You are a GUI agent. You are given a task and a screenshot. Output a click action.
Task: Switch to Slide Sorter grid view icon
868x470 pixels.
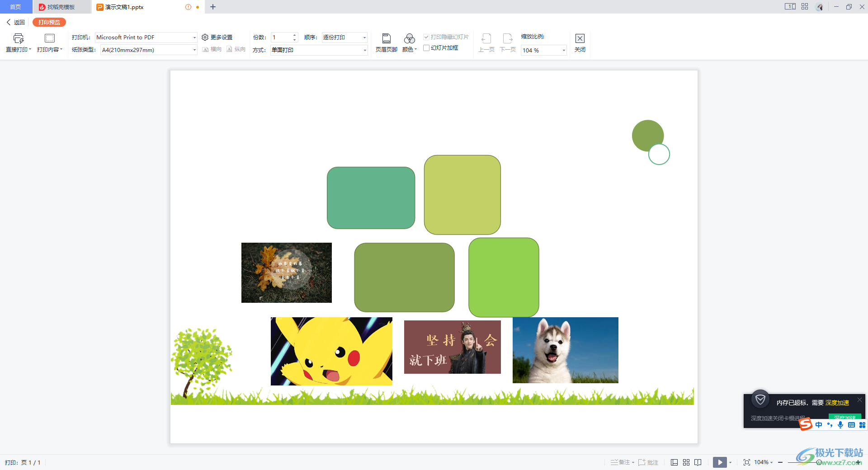point(686,462)
